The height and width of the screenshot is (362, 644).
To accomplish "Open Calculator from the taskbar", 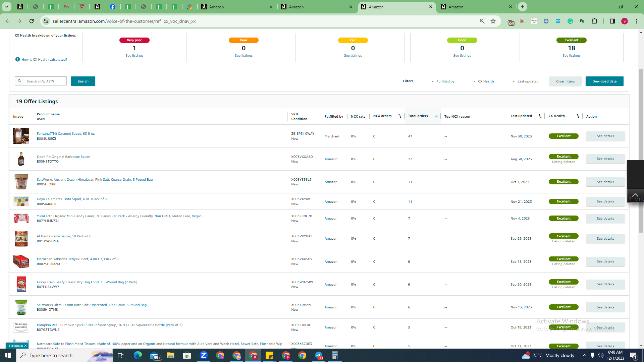I will (x=335, y=355).
